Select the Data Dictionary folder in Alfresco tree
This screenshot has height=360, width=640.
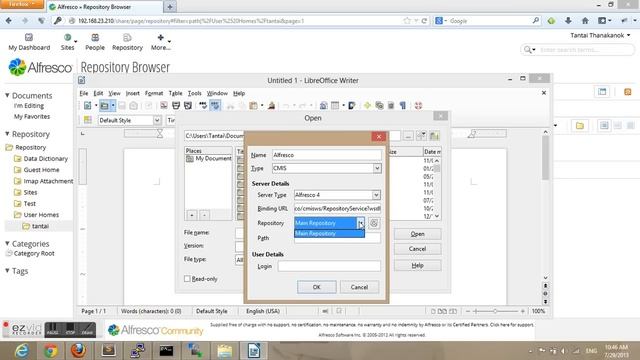[46, 158]
